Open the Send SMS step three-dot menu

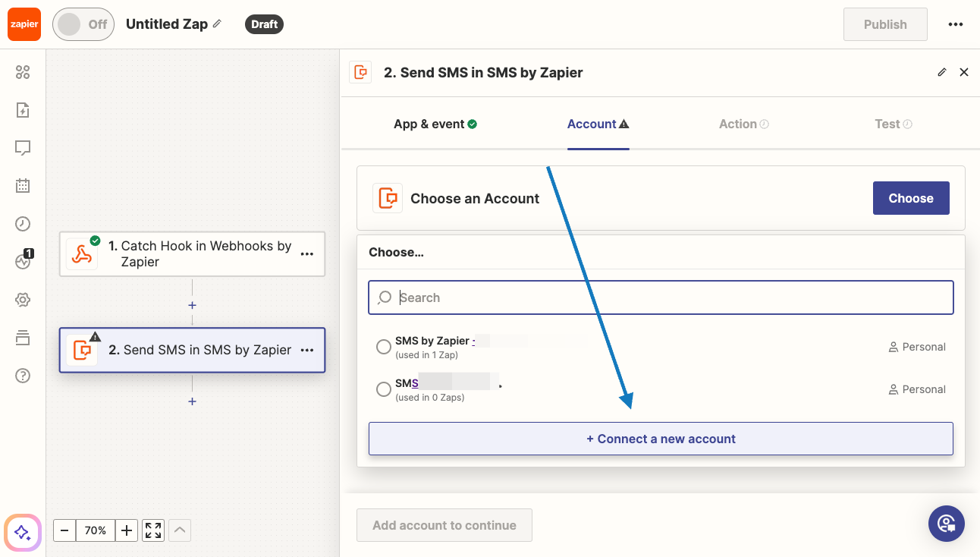[307, 350]
